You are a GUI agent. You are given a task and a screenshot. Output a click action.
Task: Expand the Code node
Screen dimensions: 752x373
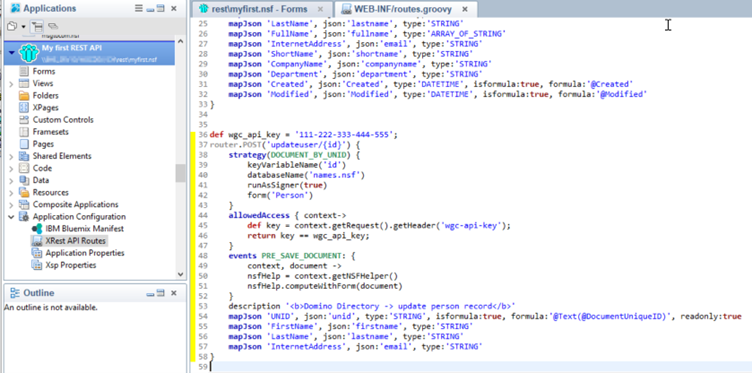pyautogui.click(x=11, y=168)
